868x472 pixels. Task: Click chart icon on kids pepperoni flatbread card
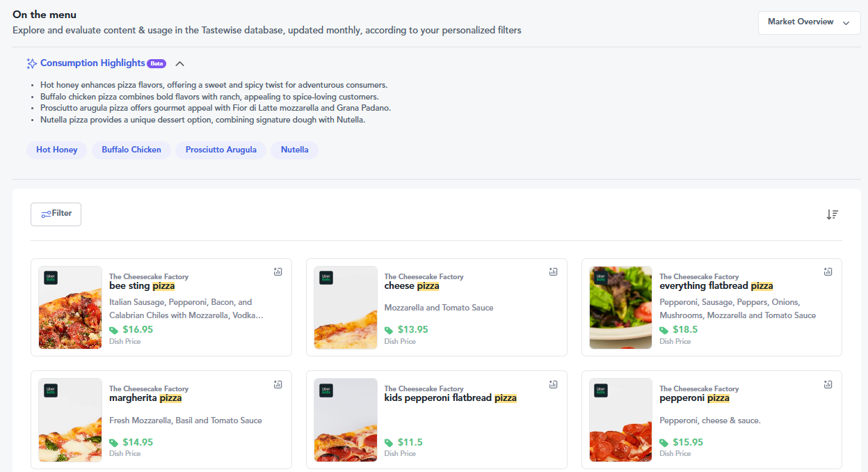click(553, 384)
